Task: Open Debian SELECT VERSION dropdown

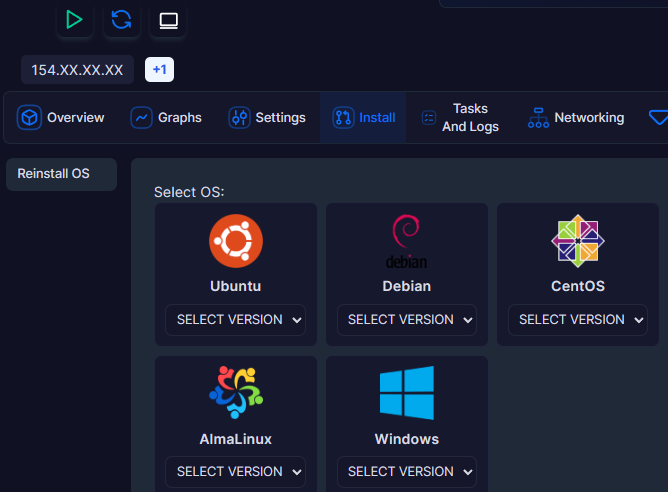Action: tap(407, 319)
